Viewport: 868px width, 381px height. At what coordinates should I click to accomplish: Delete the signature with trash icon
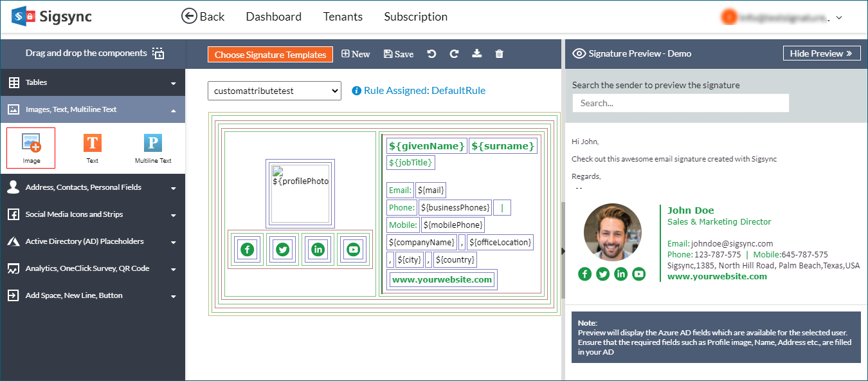pos(500,54)
